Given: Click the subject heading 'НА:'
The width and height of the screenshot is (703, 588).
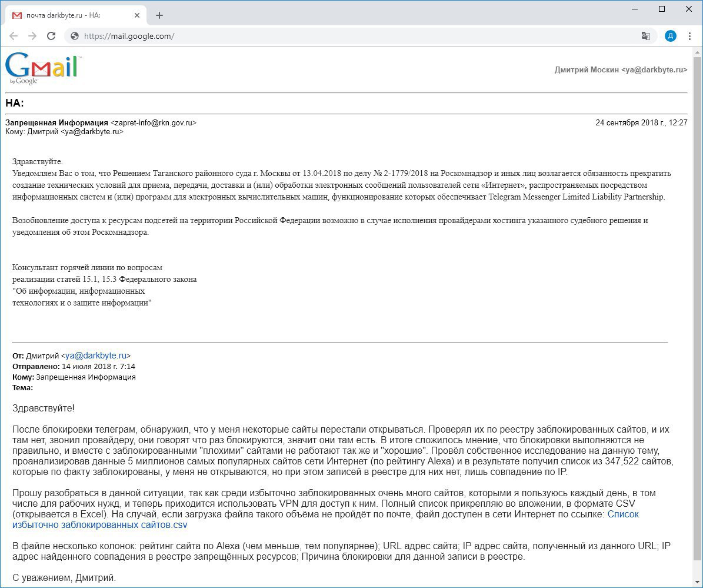Looking at the screenshot, I should [14, 103].
